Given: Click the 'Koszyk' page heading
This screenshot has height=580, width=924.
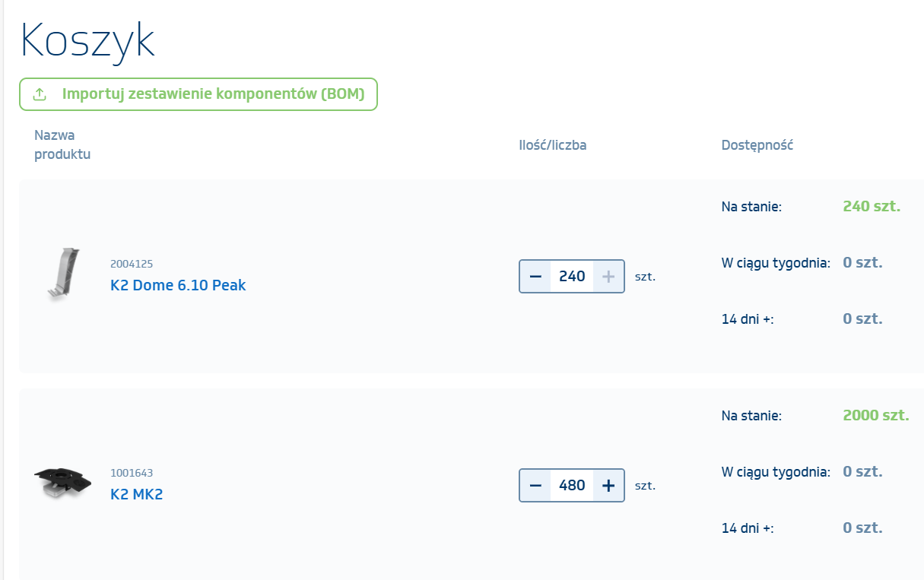Looking at the screenshot, I should click(88, 41).
